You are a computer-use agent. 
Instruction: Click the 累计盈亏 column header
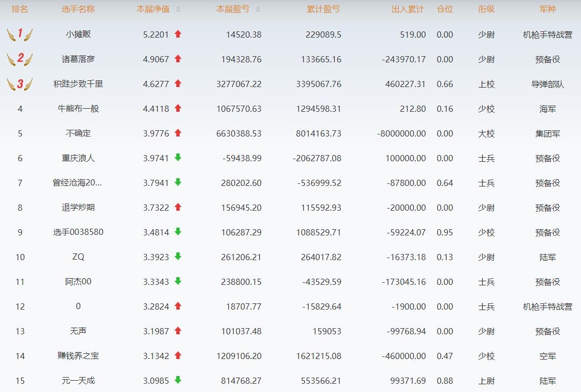pos(323,9)
